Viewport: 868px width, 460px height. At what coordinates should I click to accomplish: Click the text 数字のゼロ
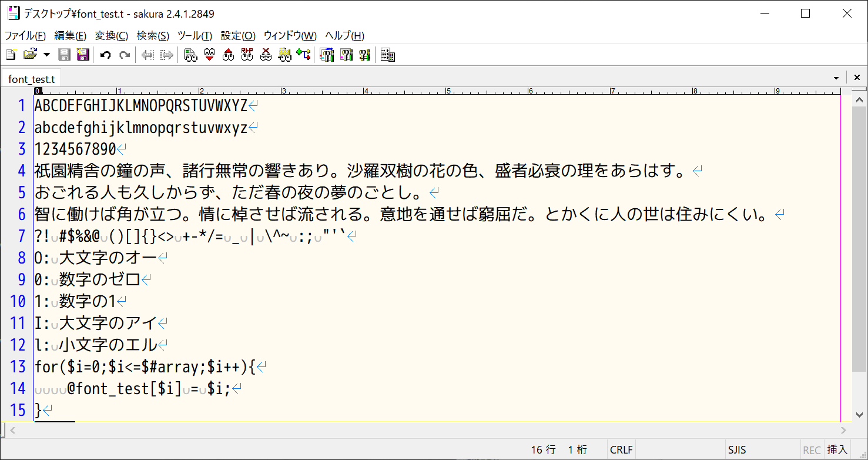(100, 280)
